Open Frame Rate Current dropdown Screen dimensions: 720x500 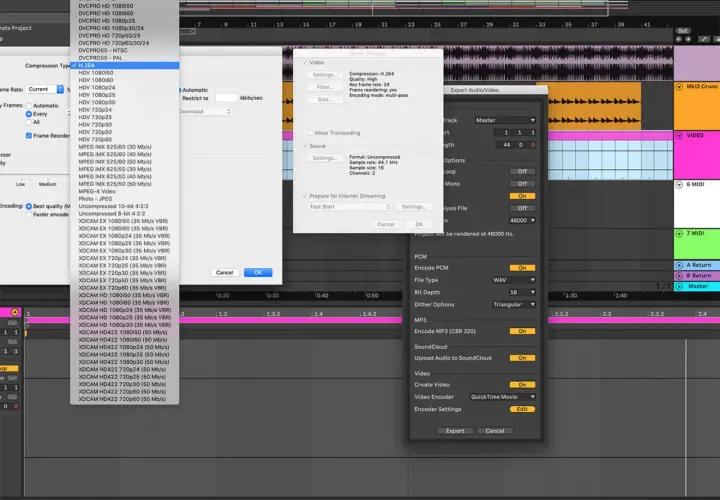[x=45, y=89]
